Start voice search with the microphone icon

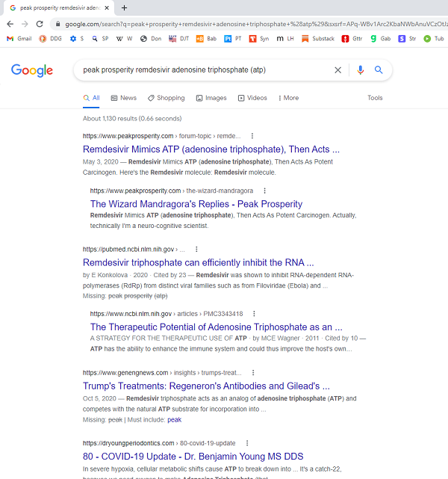[x=361, y=70]
